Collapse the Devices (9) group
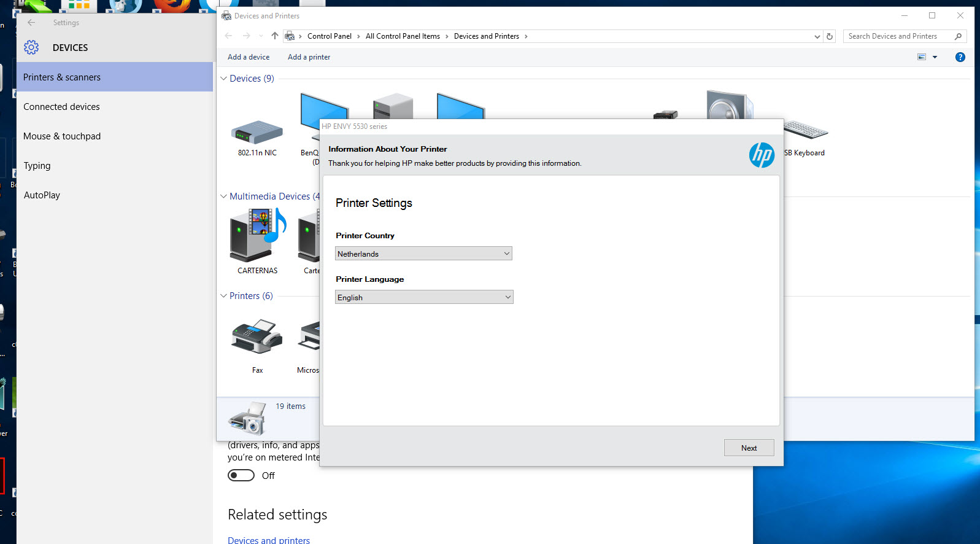 tap(223, 79)
